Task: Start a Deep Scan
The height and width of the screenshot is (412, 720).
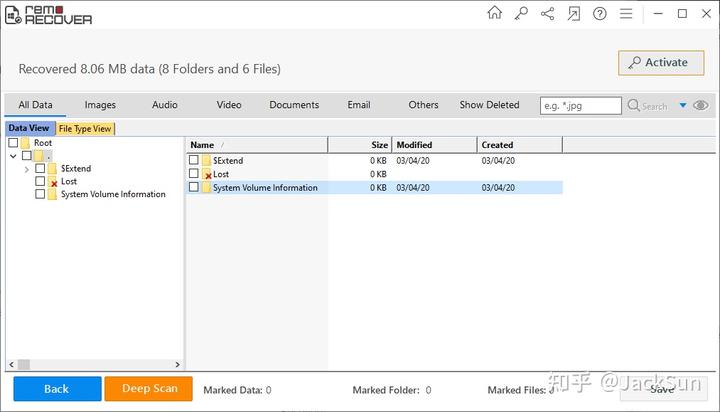Action: tap(148, 389)
